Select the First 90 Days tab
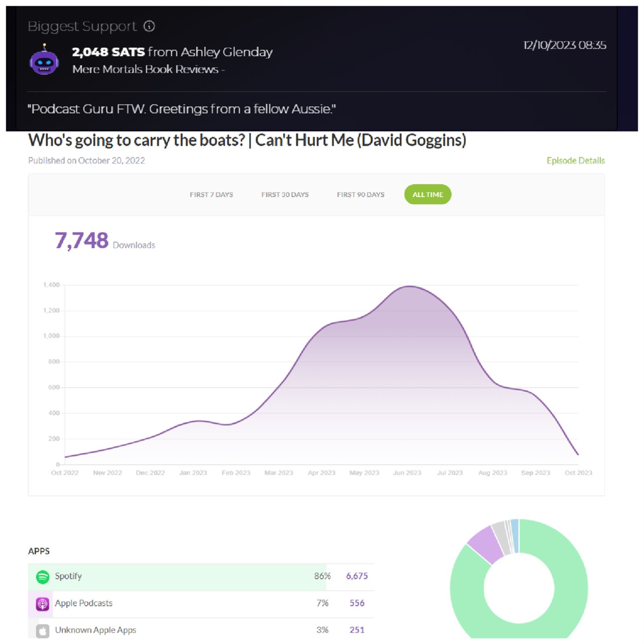The image size is (644, 644). [361, 194]
